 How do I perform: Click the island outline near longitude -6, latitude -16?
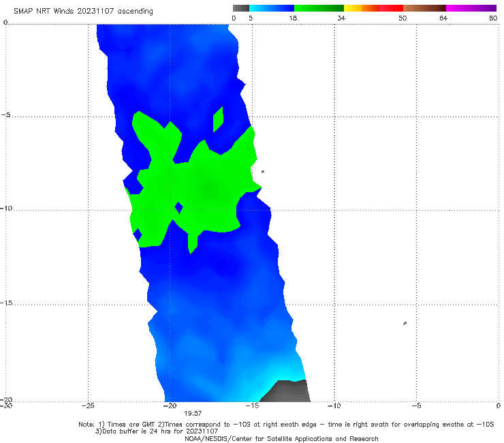pyautogui.click(x=405, y=323)
